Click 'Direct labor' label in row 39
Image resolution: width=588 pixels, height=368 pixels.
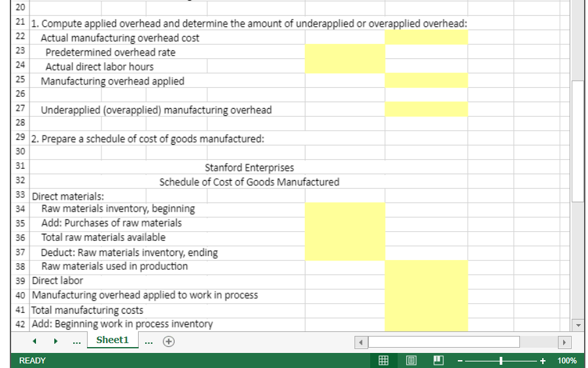click(x=58, y=281)
